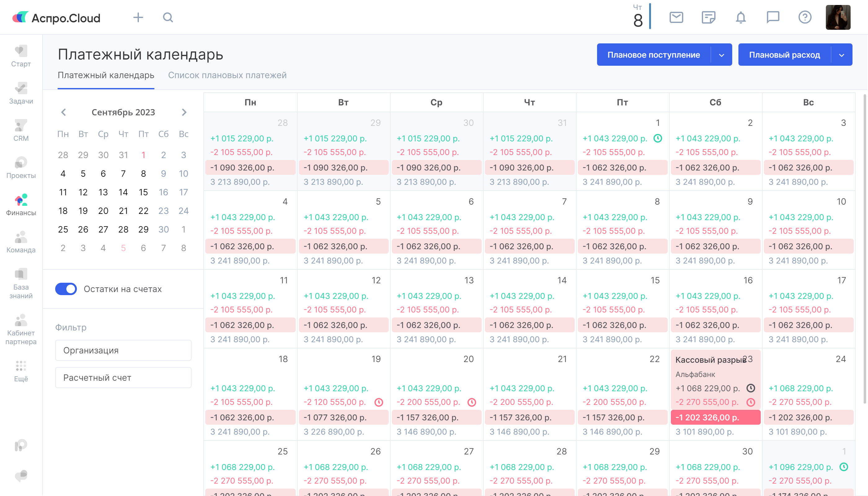Click the Плановый расход button

click(x=784, y=55)
